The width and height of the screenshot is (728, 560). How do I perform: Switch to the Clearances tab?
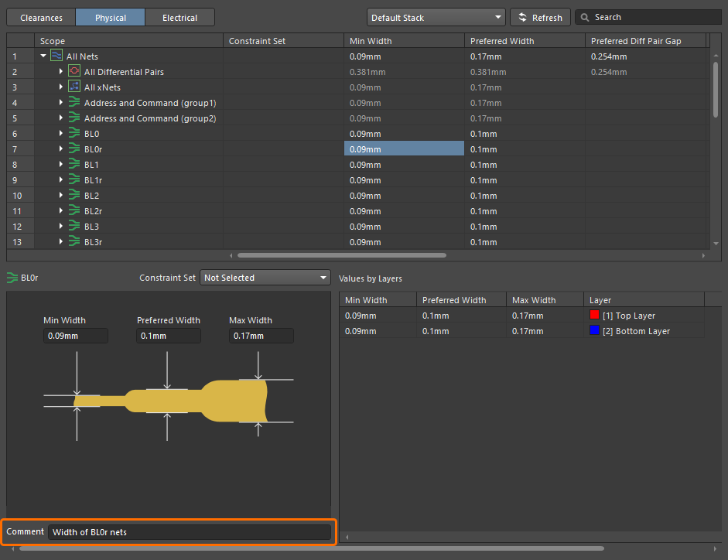point(41,17)
